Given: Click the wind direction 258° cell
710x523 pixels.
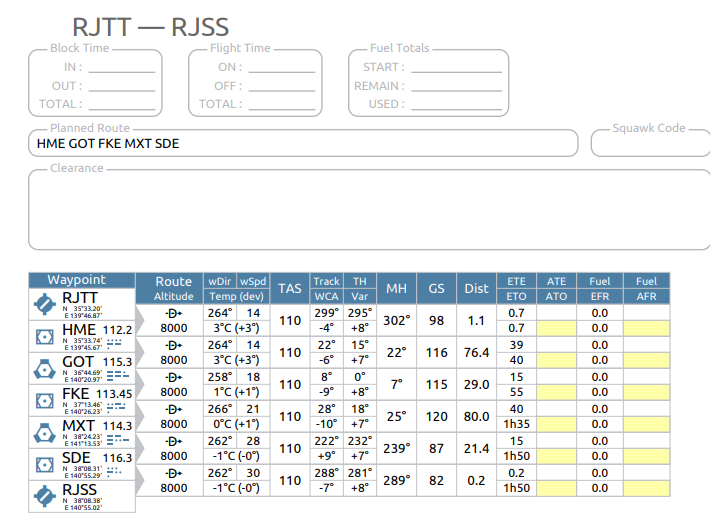Looking at the screenshot, I should click(x=220, y=377).
